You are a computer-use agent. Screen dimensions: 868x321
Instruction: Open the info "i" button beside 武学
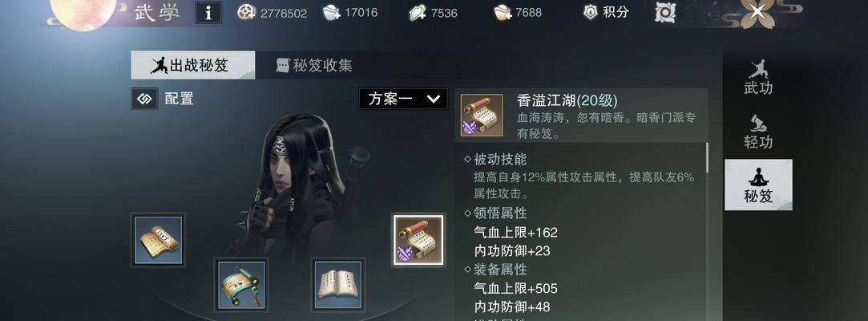coord(208,12)
